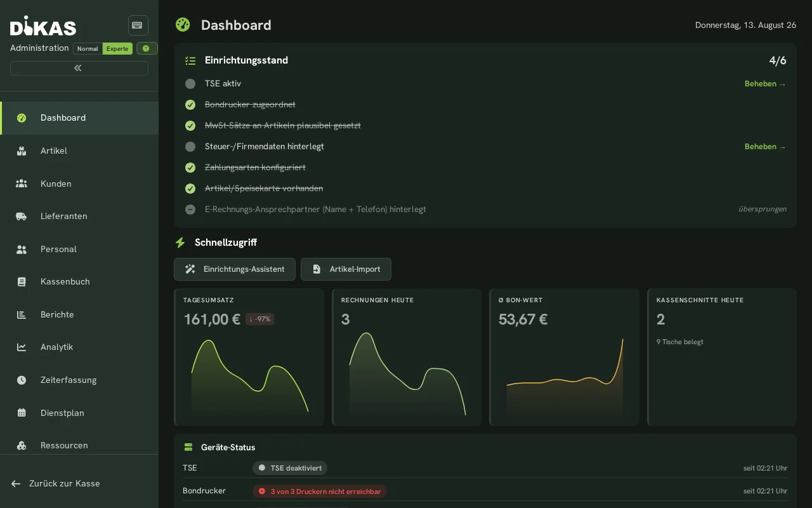Toggle the TSE aktiv status circle
Image resolution: width=812 pixels, height=508 pixels.
tap(190, 84)
